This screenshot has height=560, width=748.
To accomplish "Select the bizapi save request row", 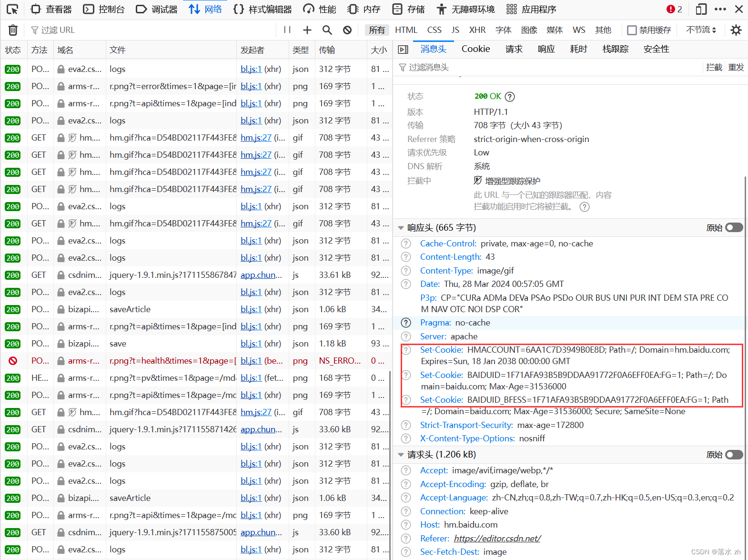I will 196,344.
